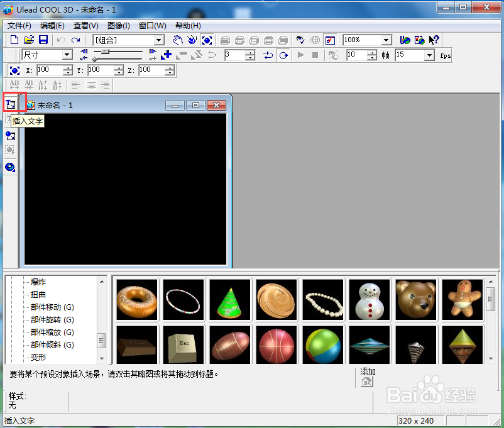The image size is (504, 428).
Task: Open the 尺寸 property dropdown
Action: tap(67, 55)
